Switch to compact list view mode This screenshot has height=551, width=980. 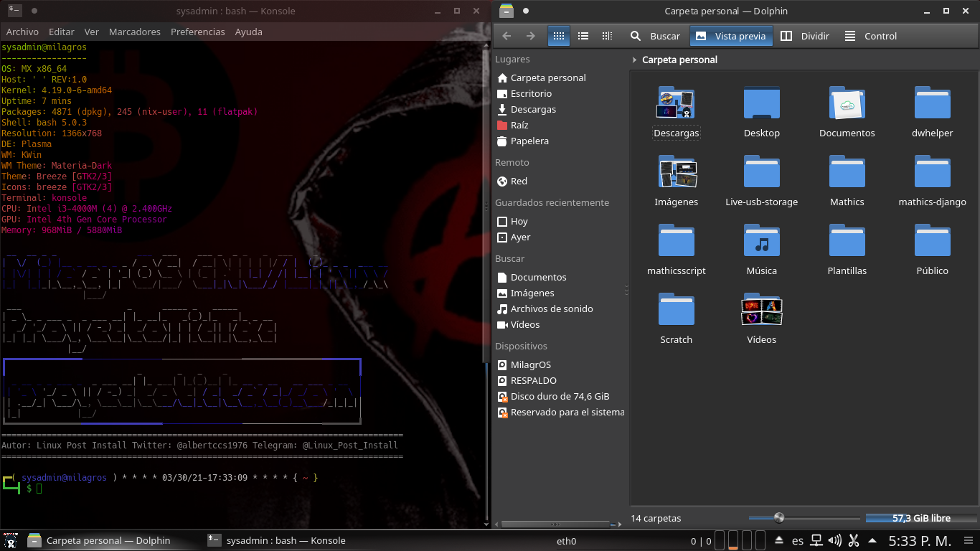[x=583, y=36]
